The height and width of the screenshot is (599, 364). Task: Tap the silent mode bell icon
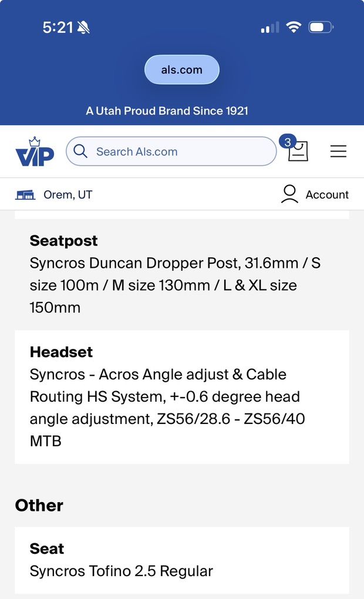(x=83, y=28)
